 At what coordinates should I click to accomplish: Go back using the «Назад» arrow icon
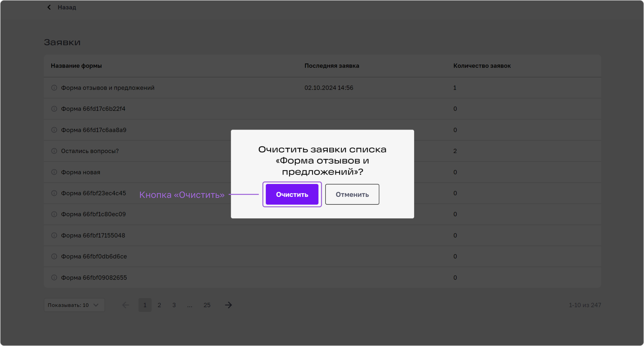coord(49,7)
